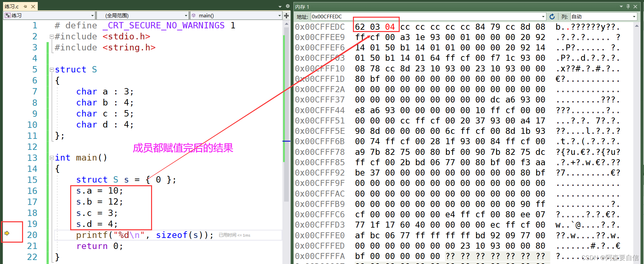Click line number 15 in the editor
This screenshot has height=264, width=644.
click(x=32, y=180)
